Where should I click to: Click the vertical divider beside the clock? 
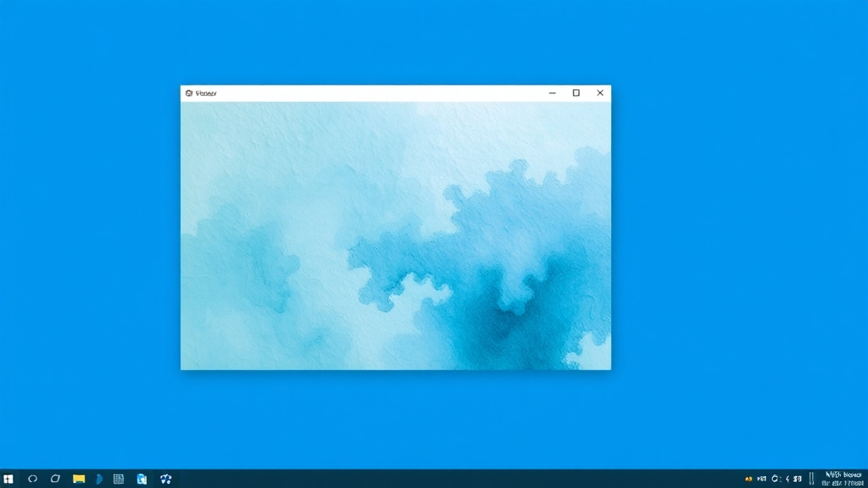point(811,479)
